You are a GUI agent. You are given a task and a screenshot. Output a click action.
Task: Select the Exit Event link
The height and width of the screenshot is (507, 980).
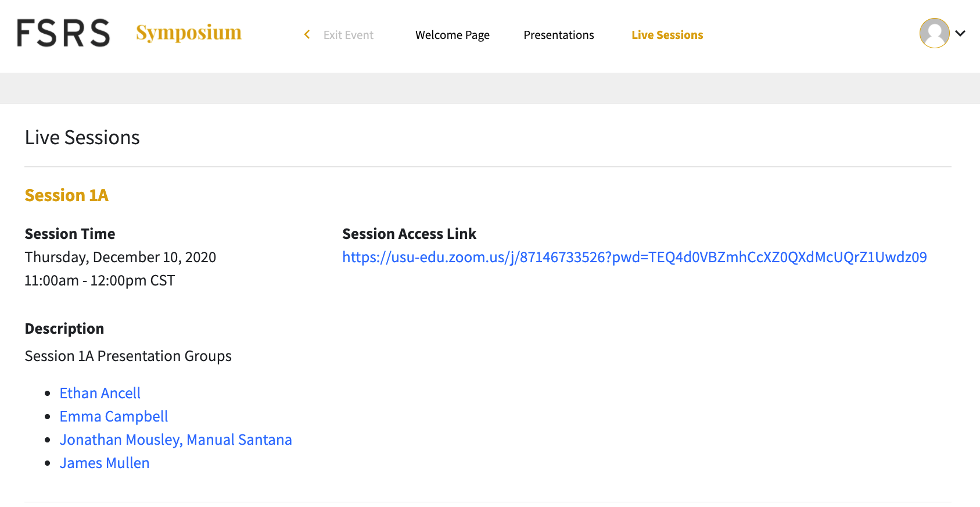pos(348,35)
